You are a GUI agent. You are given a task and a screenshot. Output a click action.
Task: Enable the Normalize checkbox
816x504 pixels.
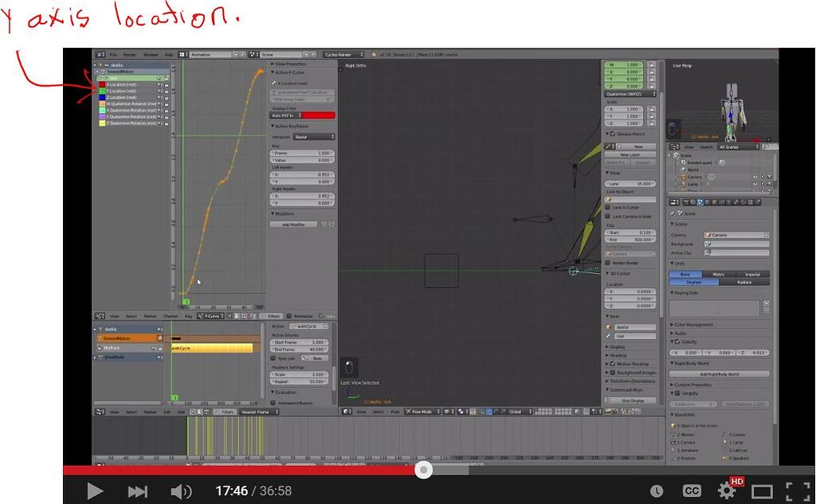pyautogui.click(x=289, y=316)
